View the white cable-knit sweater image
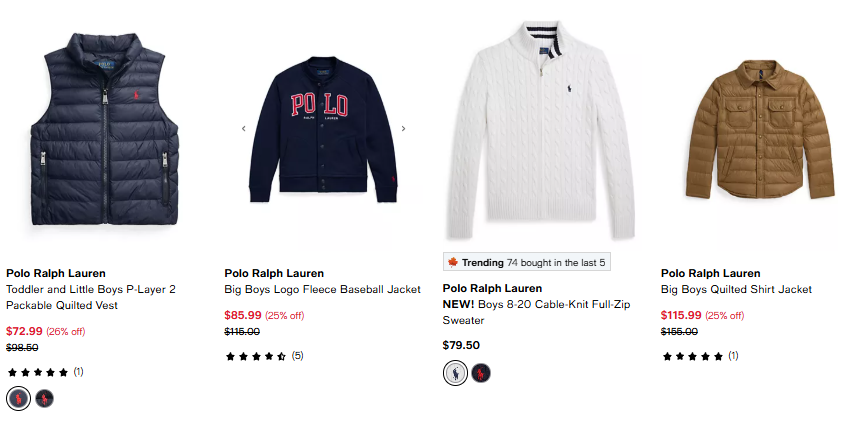Screen dimensions: 851x431 (541, 130)
